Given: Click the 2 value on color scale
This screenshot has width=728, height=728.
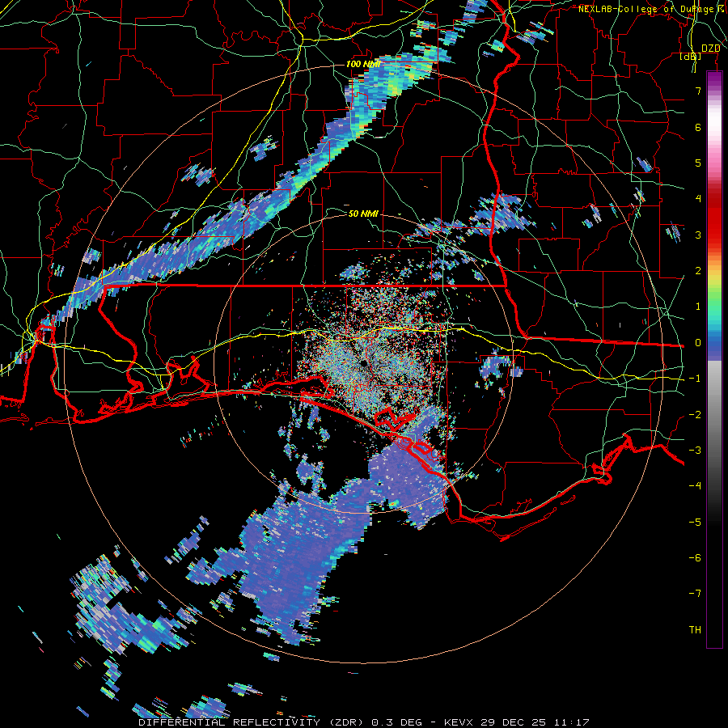Looking at the screenshot, I should [698, 270].
